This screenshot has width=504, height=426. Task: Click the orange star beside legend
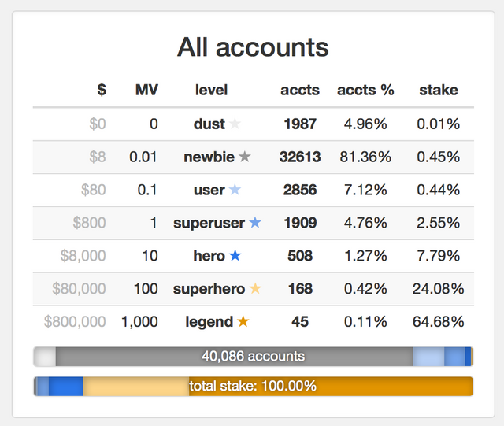click(x=243, y=322)
